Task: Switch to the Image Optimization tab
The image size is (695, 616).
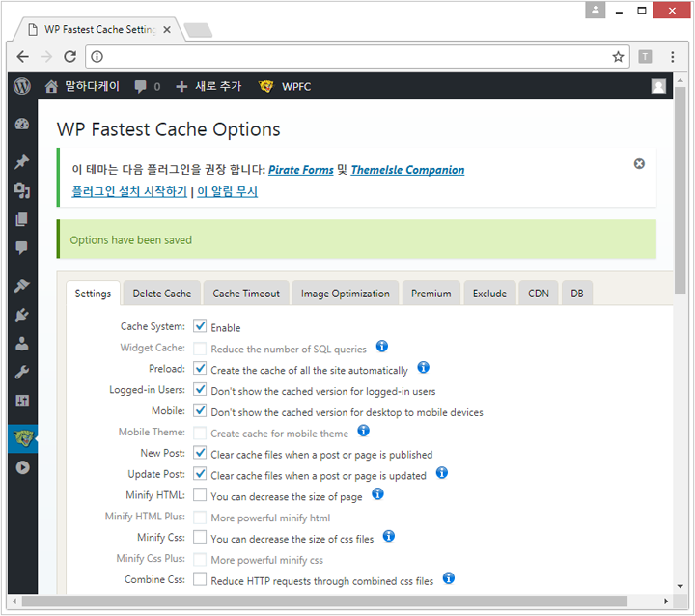Action: [x=345, y=294]
